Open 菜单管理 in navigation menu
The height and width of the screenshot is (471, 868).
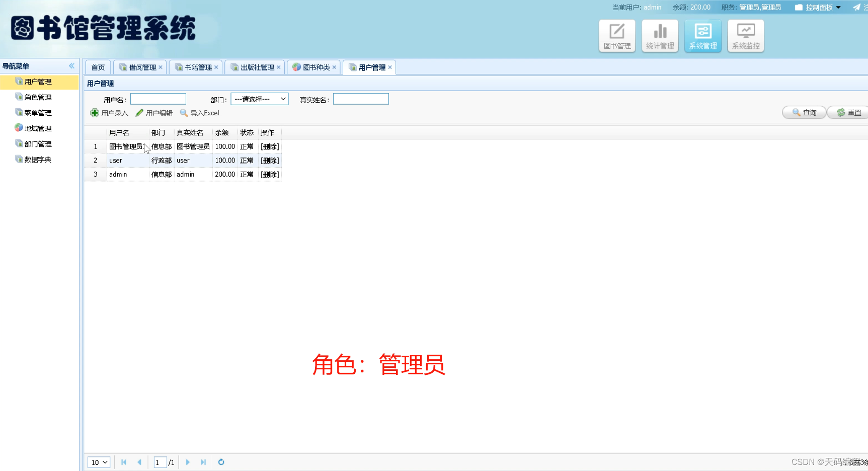click(39, 113)
